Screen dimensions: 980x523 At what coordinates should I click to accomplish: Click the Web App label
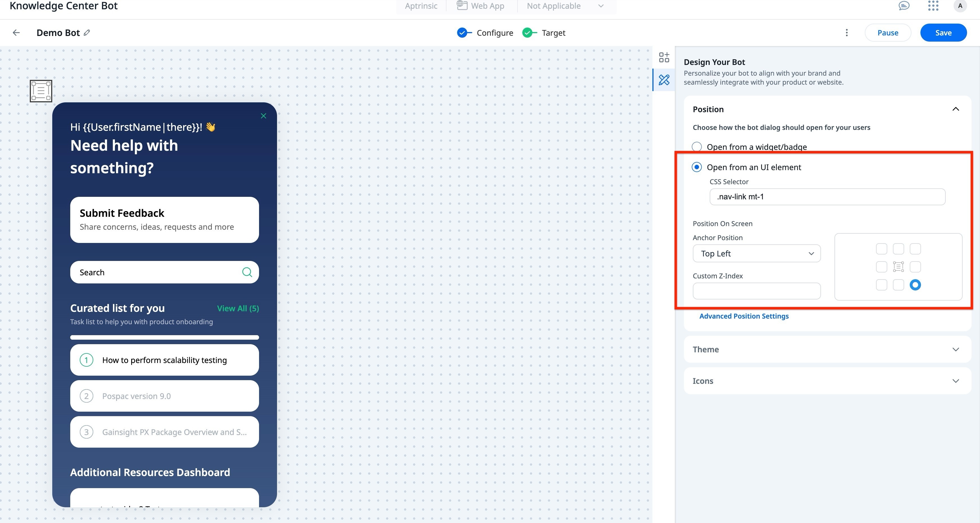[487, 6]
